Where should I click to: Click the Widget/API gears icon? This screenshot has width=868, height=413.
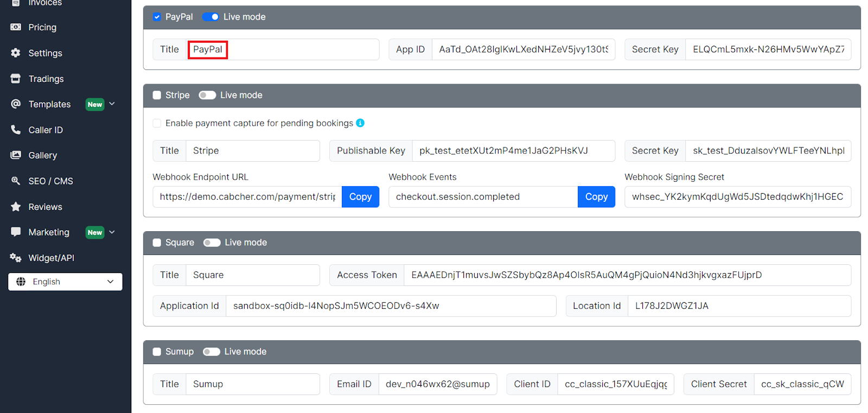(x=16, y=258)
